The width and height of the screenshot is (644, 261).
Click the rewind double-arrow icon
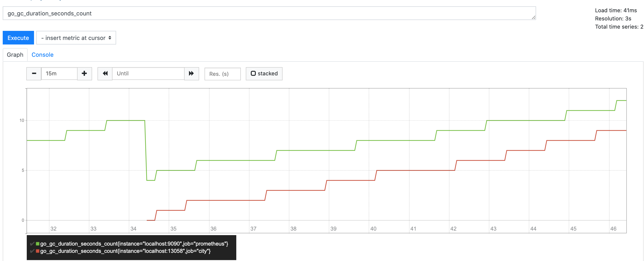click(105, 74)
